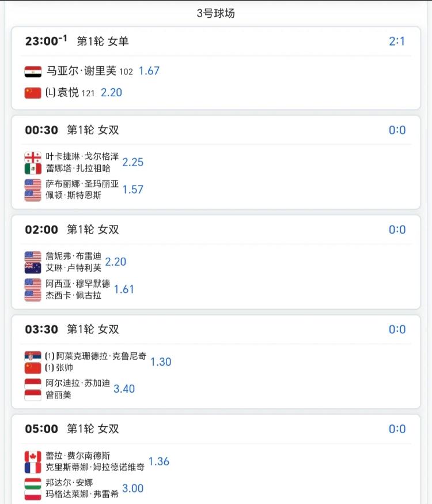Click the New Zealand flag beside 艾琳·卢特利芙
This screenshot has width=432, height=504.
(33, 268)
